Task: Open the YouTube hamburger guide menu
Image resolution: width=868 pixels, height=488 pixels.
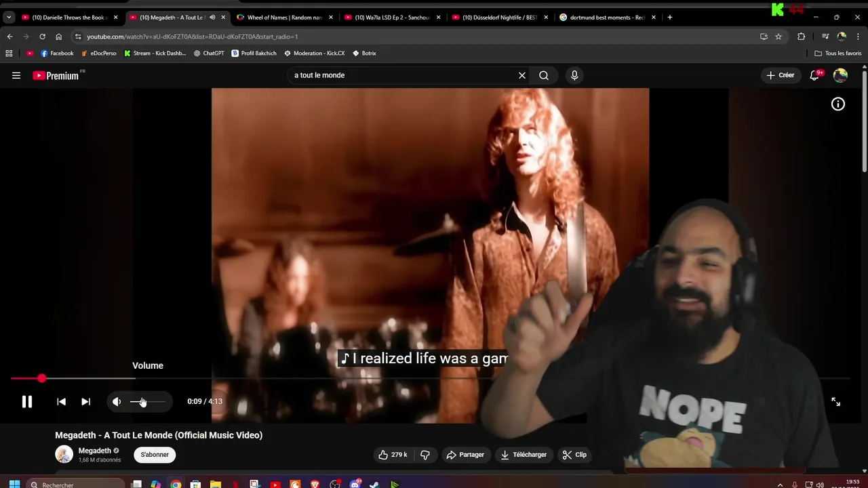Action: 16,75
